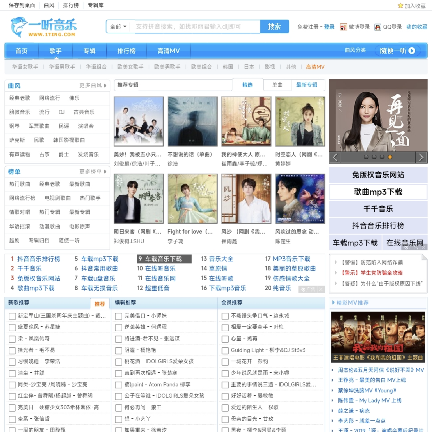Screen dimensions: 432x432
Task: Open the Fight for love album cover
Action: point(193,199)
